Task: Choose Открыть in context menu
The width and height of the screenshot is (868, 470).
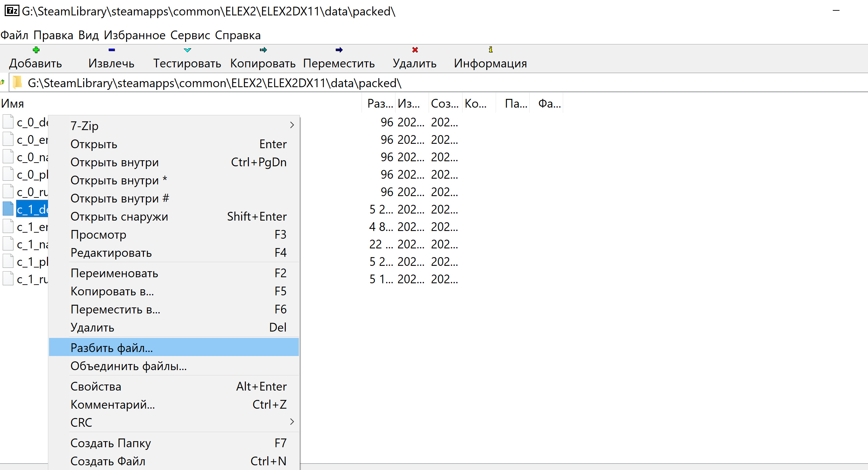Action: [174, 144]
